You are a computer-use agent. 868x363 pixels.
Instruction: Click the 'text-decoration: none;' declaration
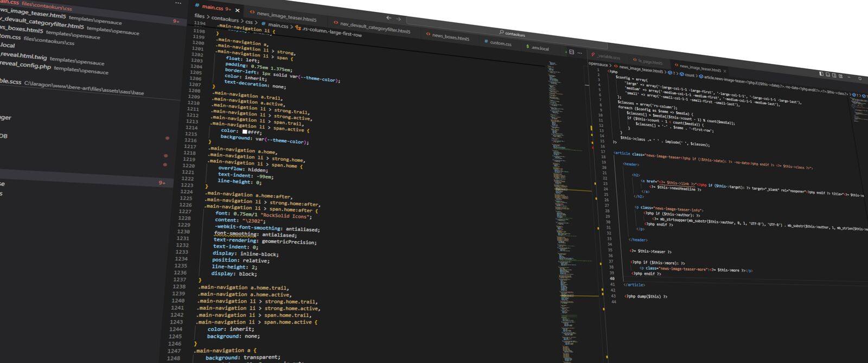255,84
